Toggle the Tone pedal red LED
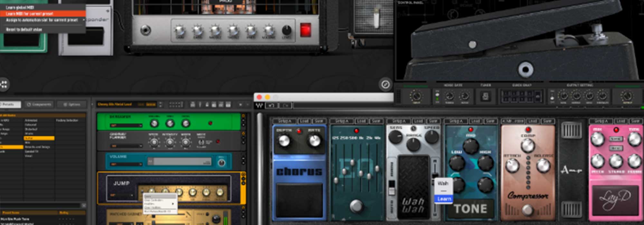 [x=471, y=130]
